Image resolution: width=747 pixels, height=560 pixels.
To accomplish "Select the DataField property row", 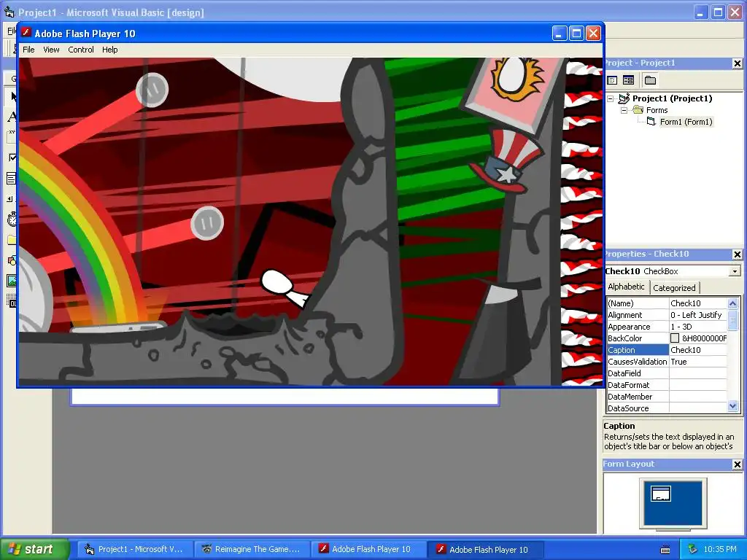I will point(667,373).
